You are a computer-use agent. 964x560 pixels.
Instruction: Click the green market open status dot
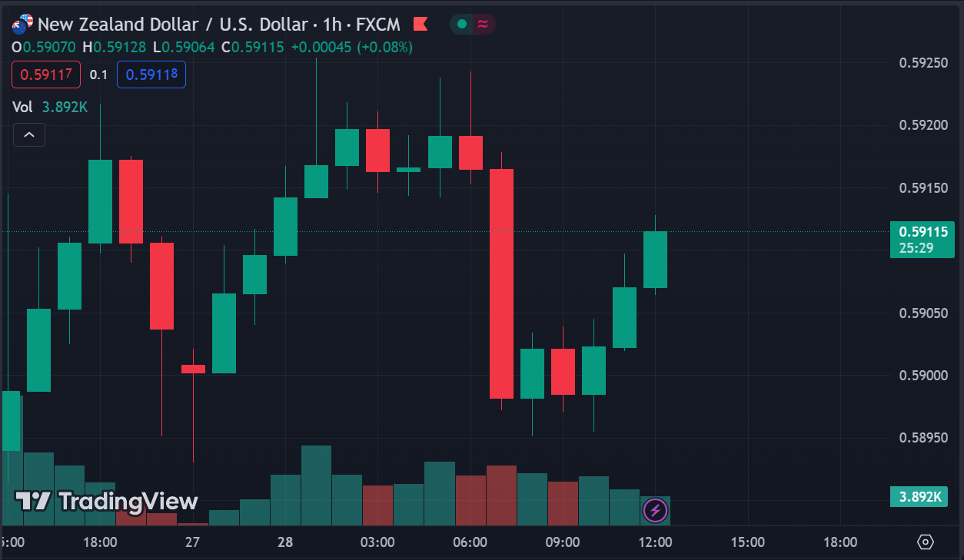point(461,24)
